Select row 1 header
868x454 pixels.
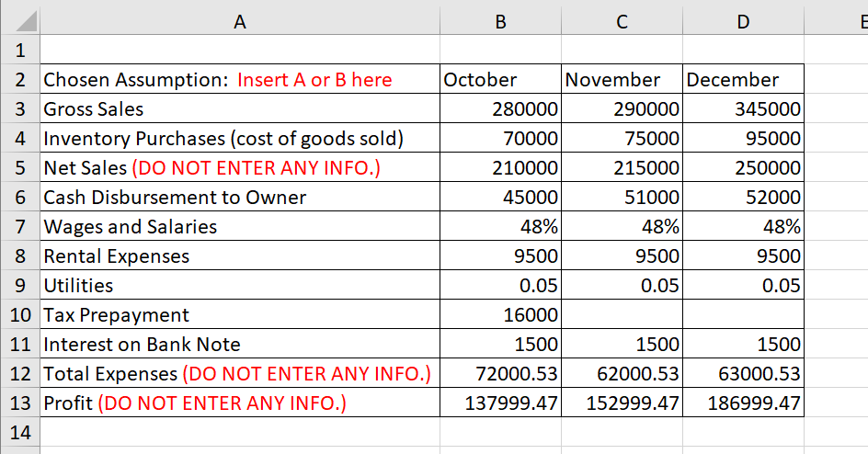click(x=20, y=50)
